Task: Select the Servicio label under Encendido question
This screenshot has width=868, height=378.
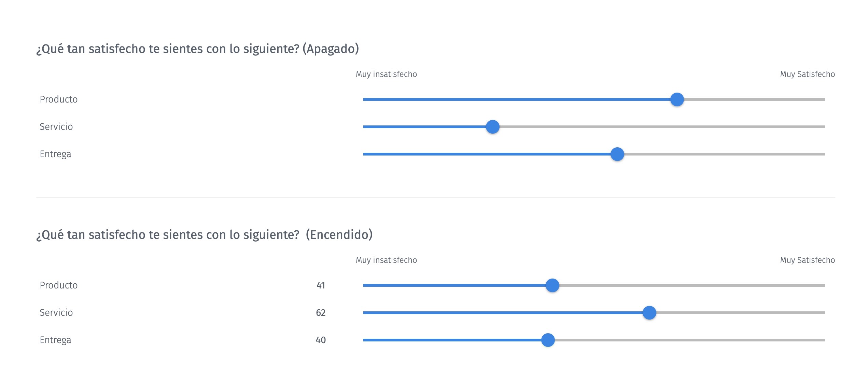Action: [56, 312]
